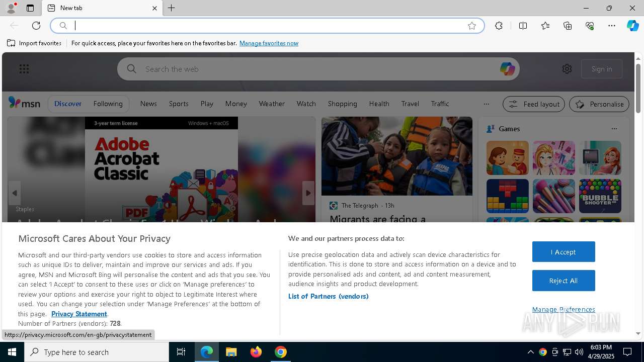Open the block puzzle game tile
Viewport: 644px width, 362px height.
click(507, 196)
